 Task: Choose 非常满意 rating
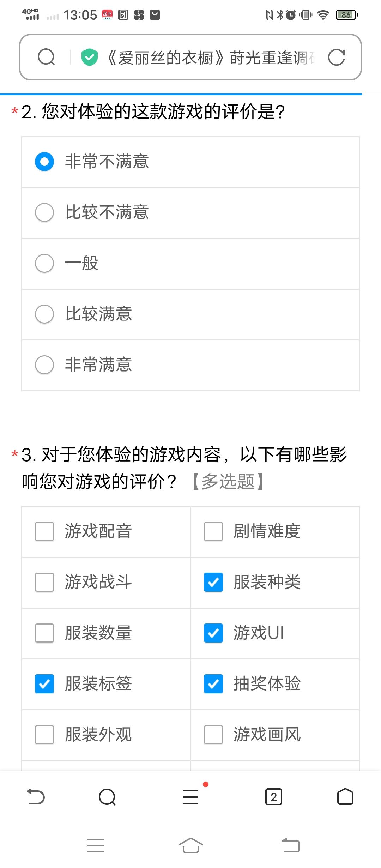tap(190, 365)
